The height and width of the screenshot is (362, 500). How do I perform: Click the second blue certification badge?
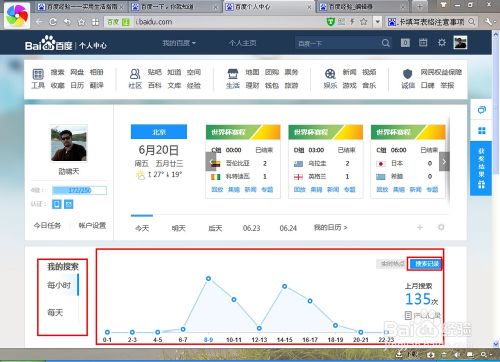click(x=69, y=204)
